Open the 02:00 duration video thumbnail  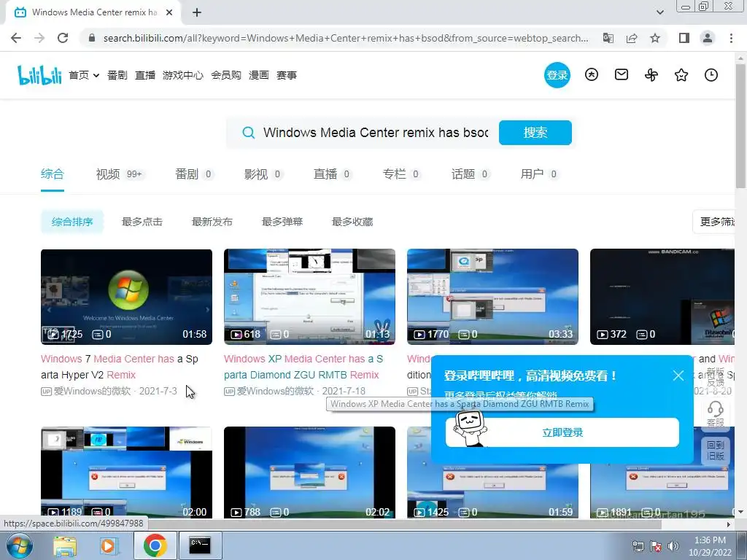coord(126,472)
